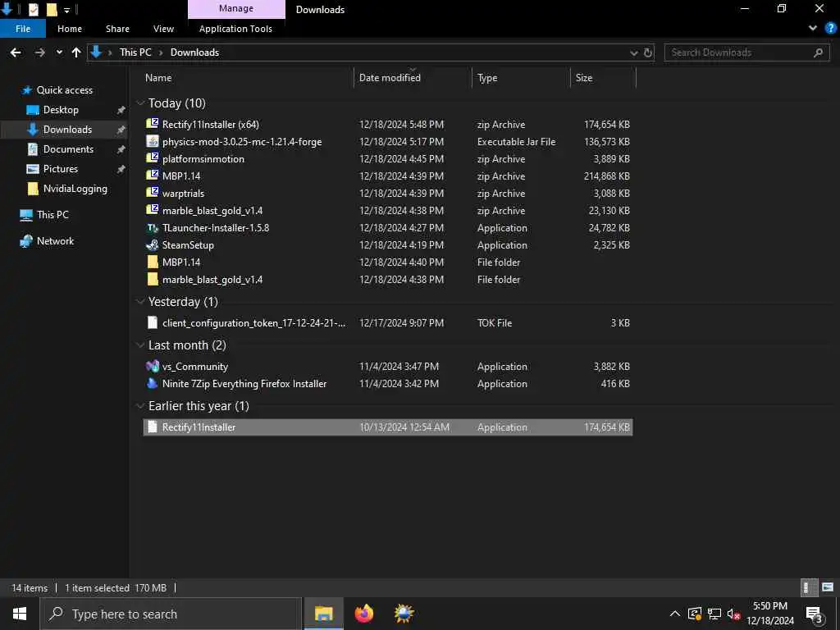840x630 pixels.
Task: Open NvidiaLogging folder in navigation pane
Action: click(x=75, y=189)
